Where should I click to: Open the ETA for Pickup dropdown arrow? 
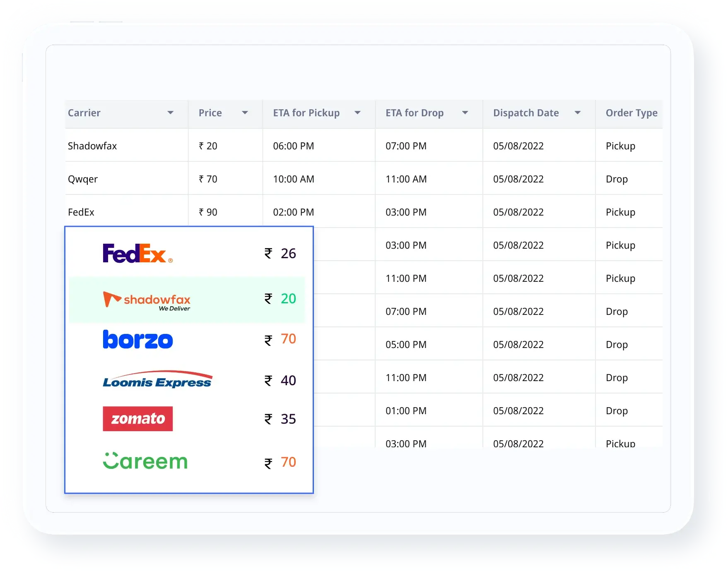tap(357, 113)
